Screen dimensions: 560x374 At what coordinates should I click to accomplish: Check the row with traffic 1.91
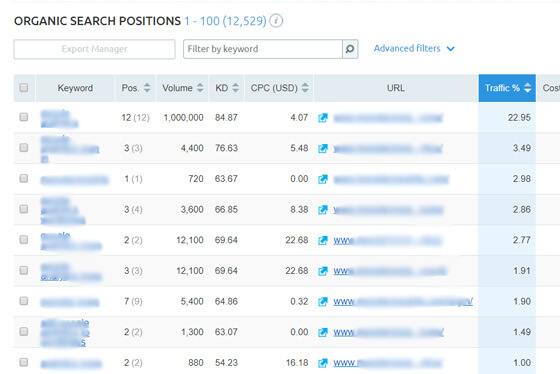tap(24, 270)
